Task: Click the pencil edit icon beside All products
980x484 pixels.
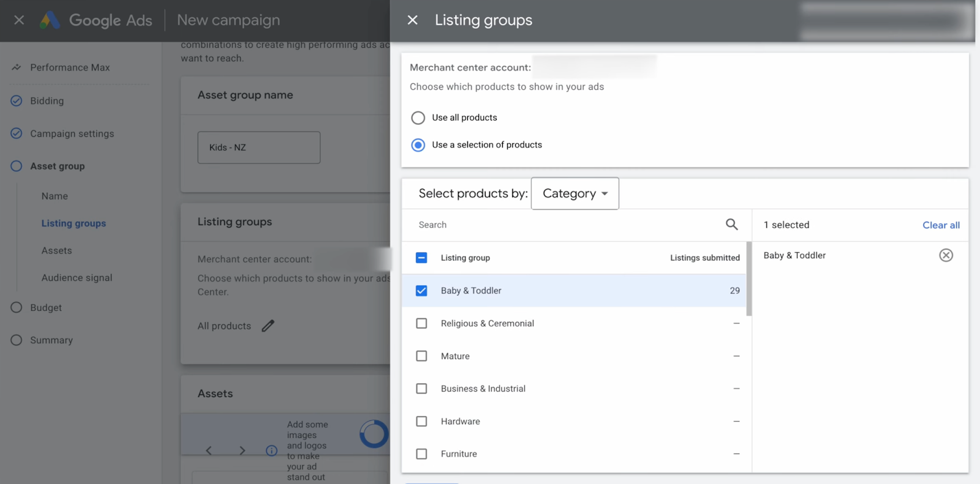Action: 268,326
